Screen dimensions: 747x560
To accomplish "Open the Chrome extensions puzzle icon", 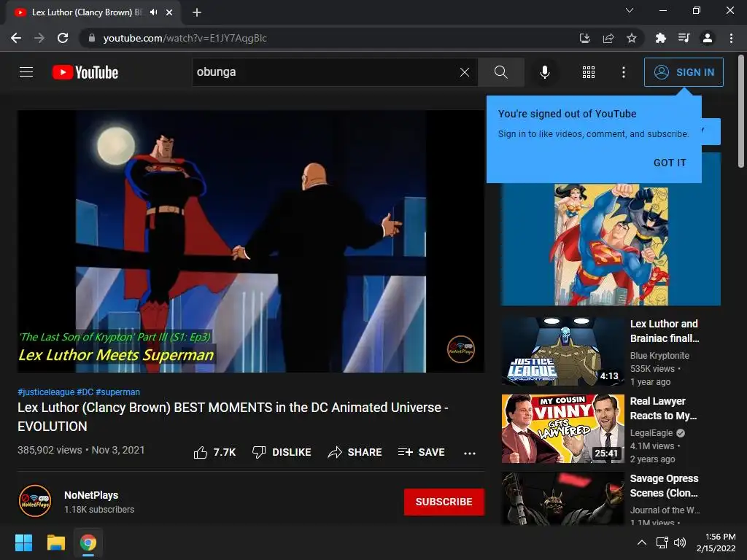I will [x=660, y=38].
